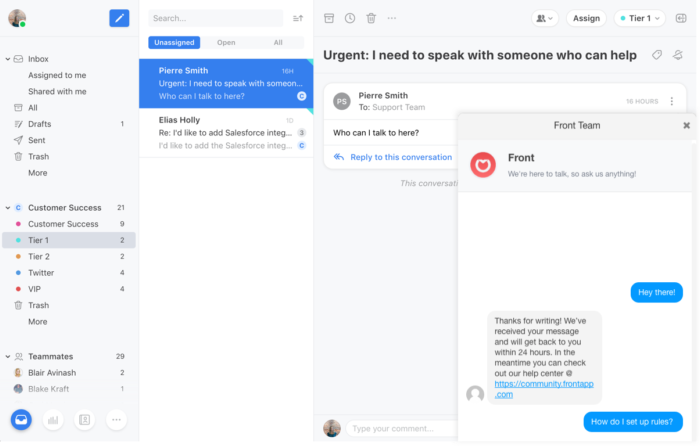
Task: Select teammate Blair Avinash
Action: [69, 373]
